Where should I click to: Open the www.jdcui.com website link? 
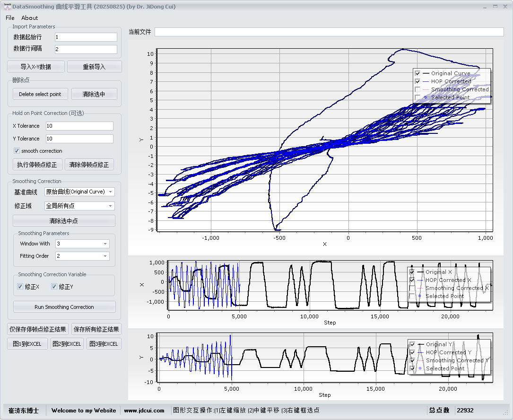point(144,411)
